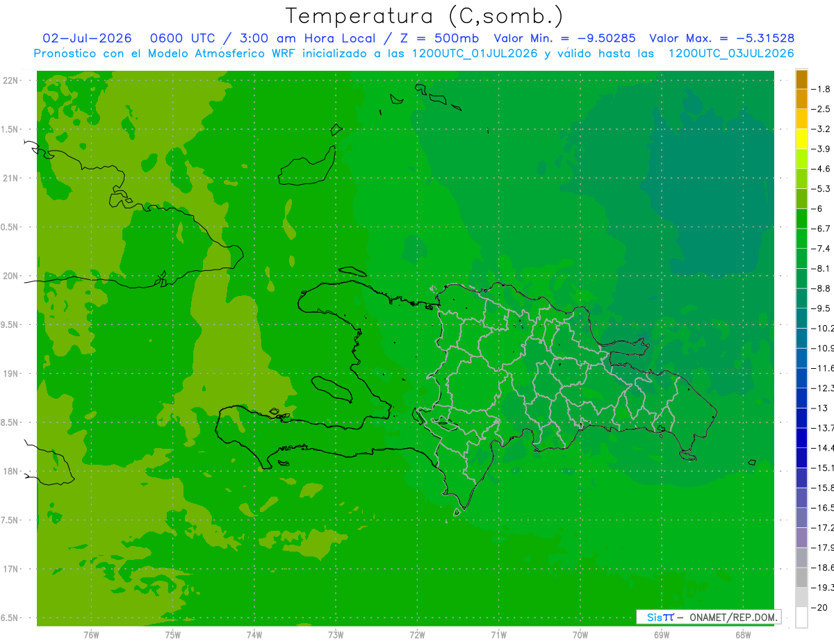Click the "19N" latitude axis label
This screenshot has width=834, height=644.
coord(11,374)
